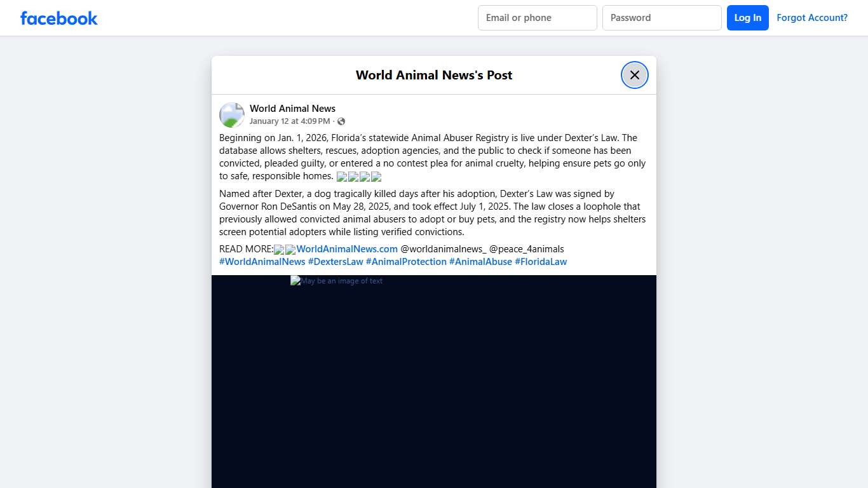
Task: Click the January 12 at 4:09 PM timestamp
Action: (289, 121)
